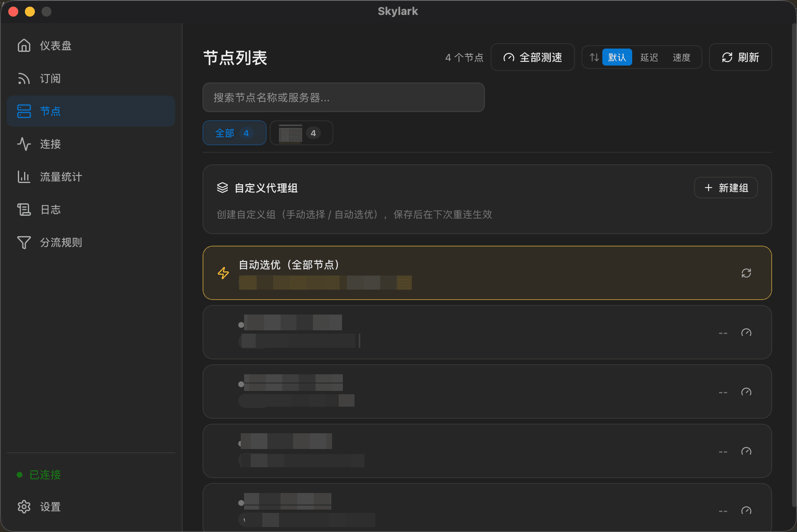797x532 pixels.
Task: Click the 新建组 new group button
Action: (x=726, y=188)
